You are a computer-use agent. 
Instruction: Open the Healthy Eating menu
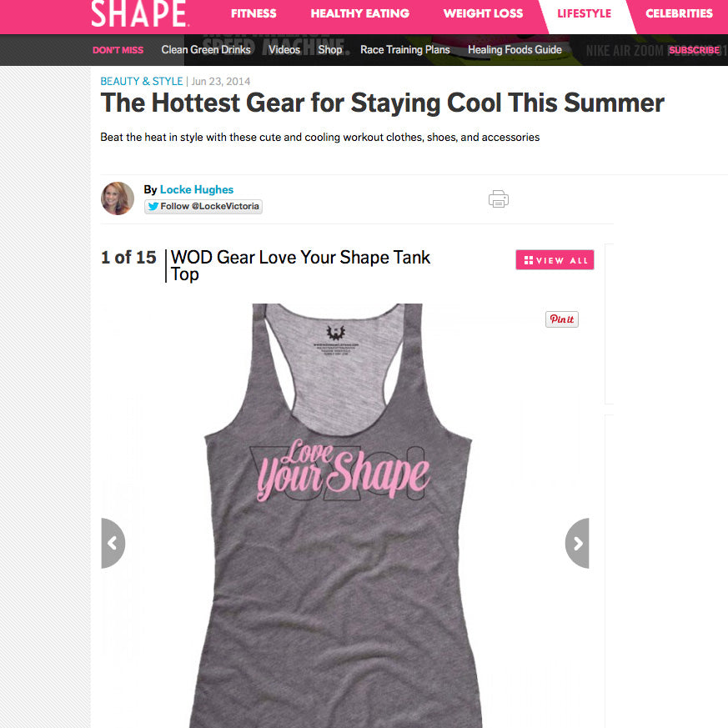[x=359, y=13]
